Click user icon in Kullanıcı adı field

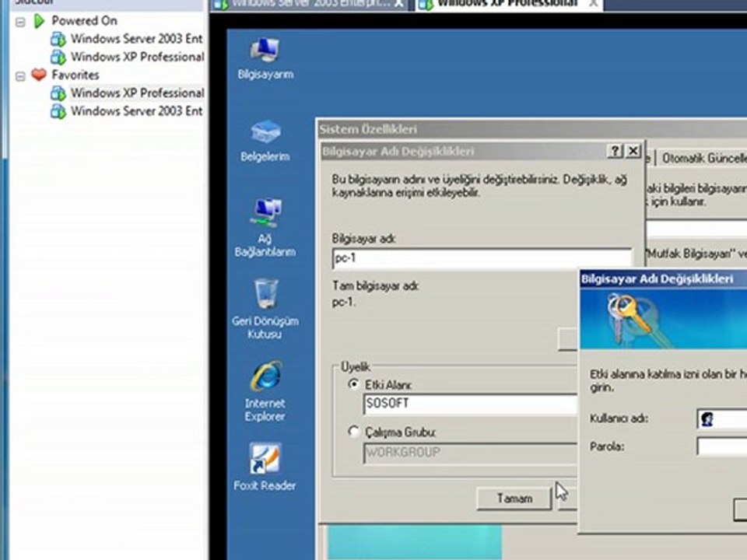707,419
